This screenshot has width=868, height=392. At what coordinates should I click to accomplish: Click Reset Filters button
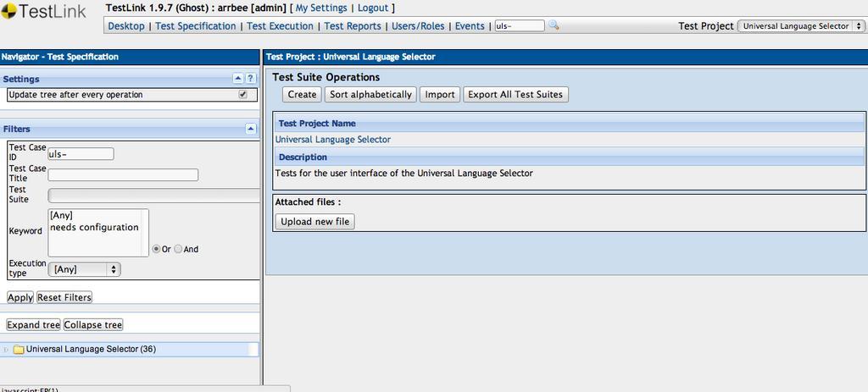(64, 297)
